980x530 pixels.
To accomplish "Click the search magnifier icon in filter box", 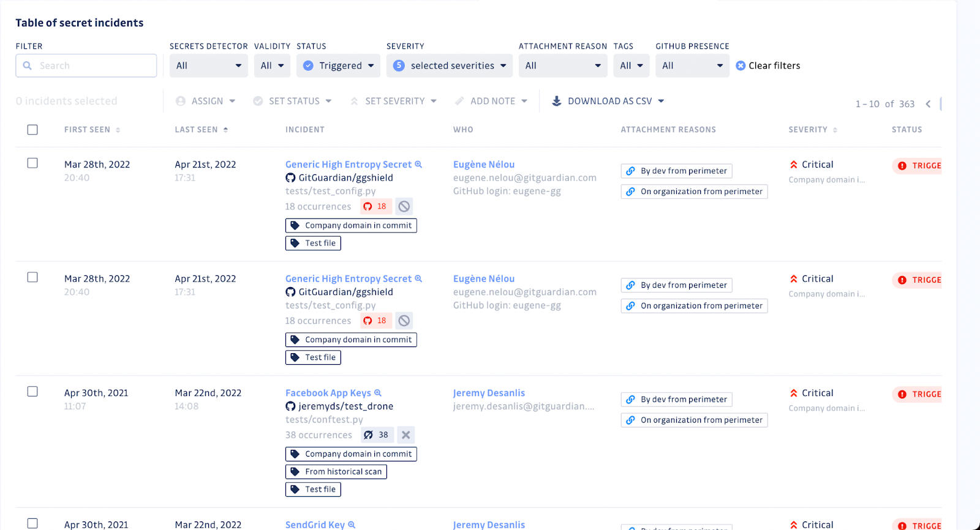I will 27,65.
